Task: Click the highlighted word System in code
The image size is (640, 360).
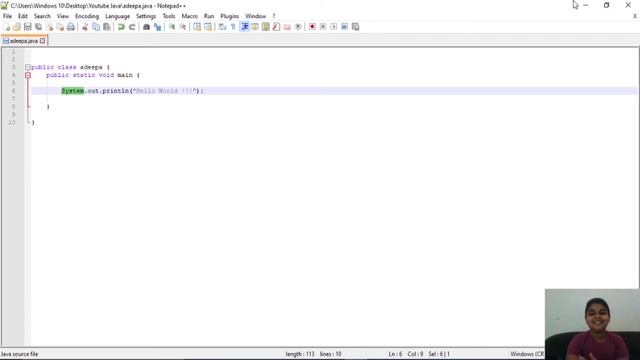Action: point(73,91)
